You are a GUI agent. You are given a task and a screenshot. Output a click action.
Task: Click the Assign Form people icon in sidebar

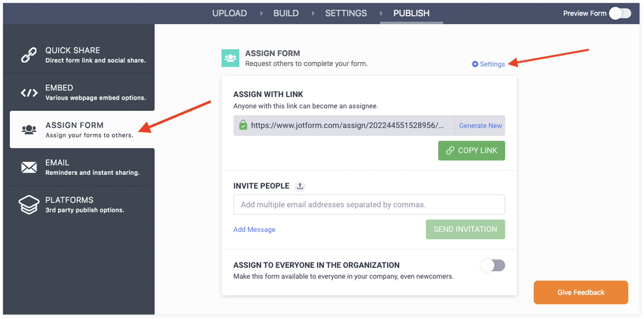(x=29, y=130)
